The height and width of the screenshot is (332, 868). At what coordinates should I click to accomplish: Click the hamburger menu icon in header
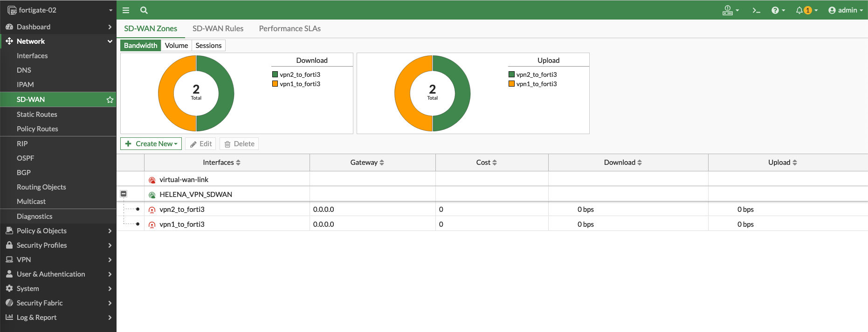(x=126, y=10)
